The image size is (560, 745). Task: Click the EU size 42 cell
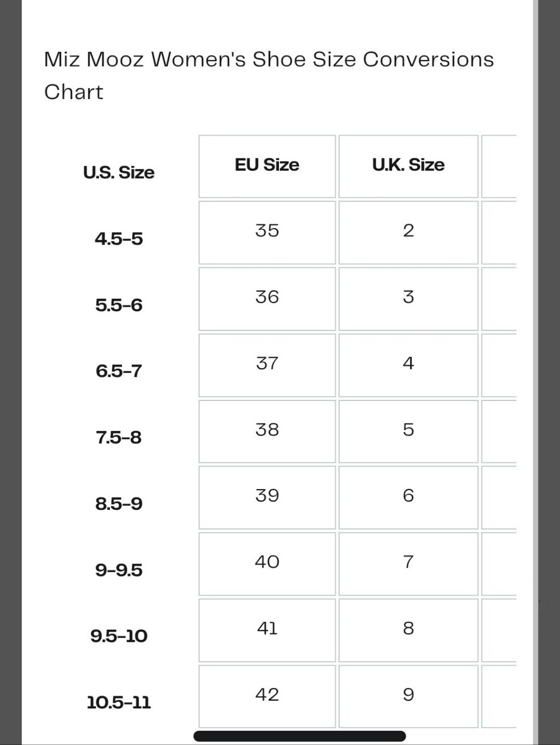tap(267, 696)
